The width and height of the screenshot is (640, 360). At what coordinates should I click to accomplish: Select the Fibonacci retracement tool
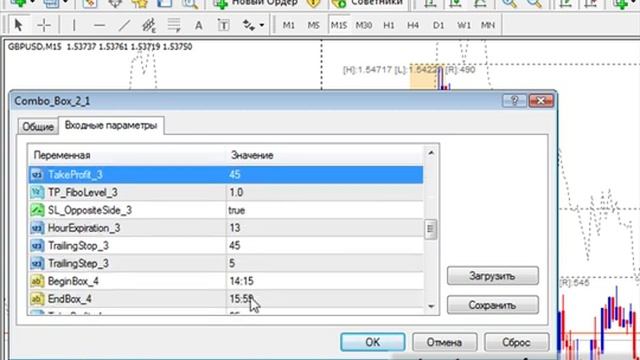(174, 25)
